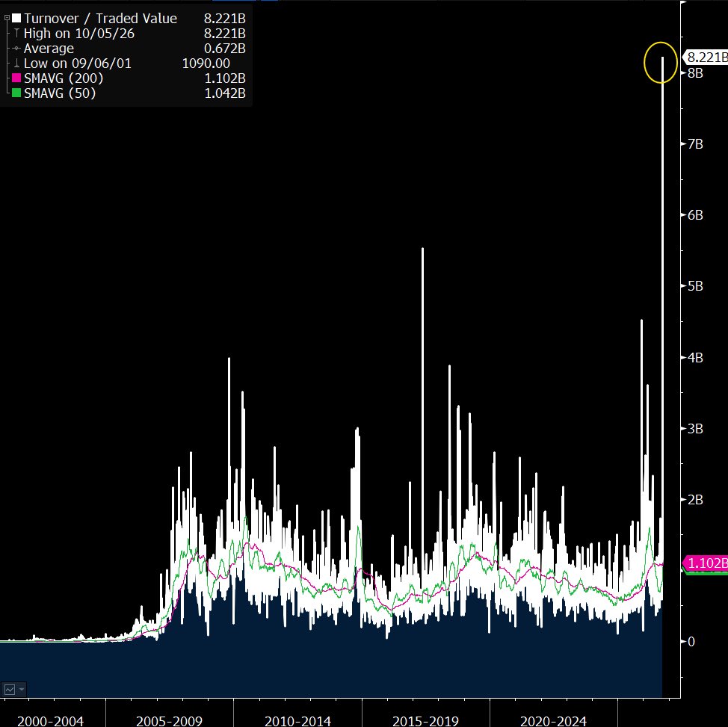The height and width of the screenshot is (727, 728).
Task: Click the 1.102B magenta axis flag
Action: pyautogui.click(x=706, y=563)
